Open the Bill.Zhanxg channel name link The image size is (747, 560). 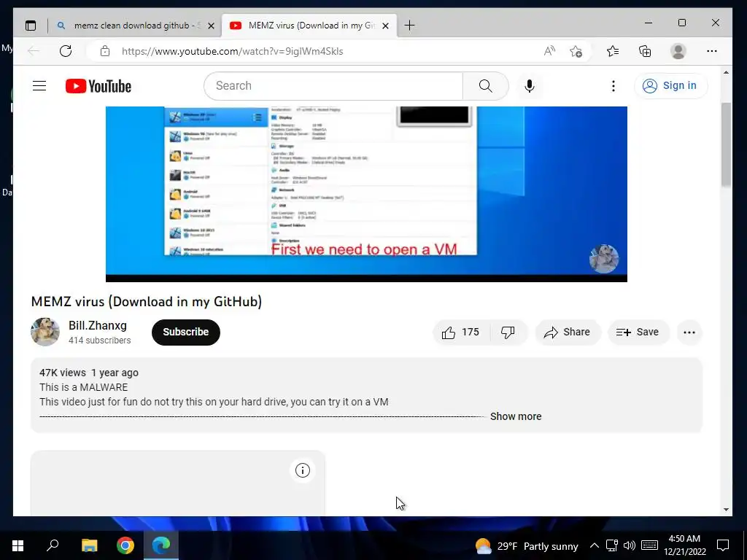click(98, 326)
